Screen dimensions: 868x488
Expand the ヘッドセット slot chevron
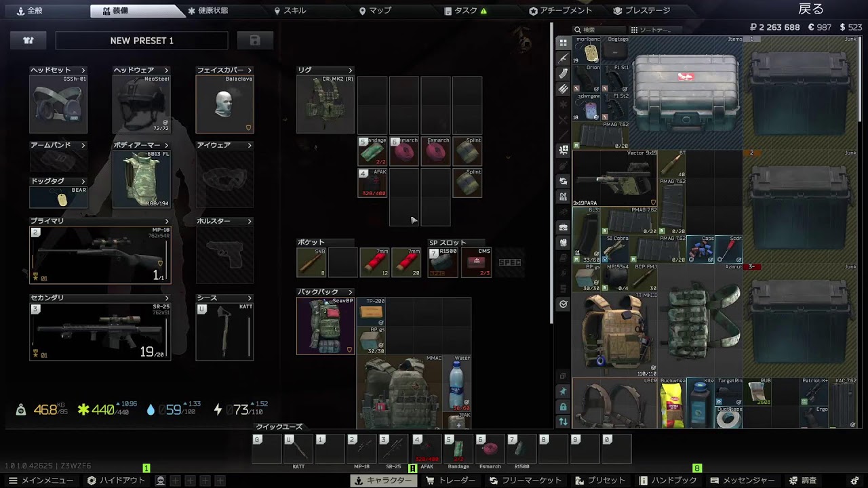pos(83,70)
